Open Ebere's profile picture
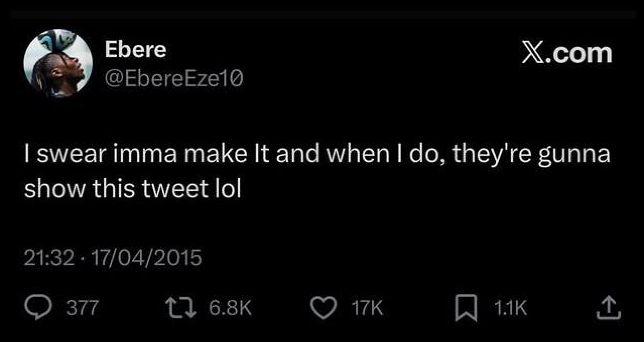 tap(58, 63)
